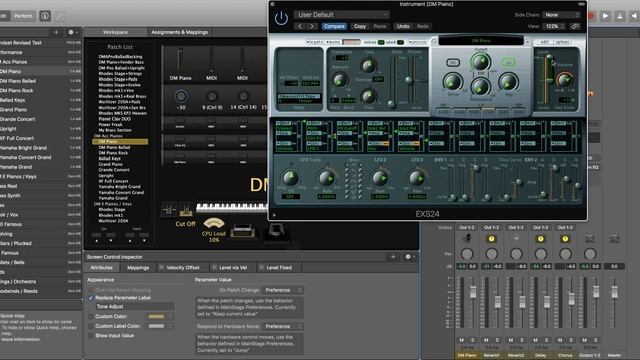Screen dimensions: 640x360
Task: Click the Reverb1 channel strip yellow icon
Action: pos(491,239)
